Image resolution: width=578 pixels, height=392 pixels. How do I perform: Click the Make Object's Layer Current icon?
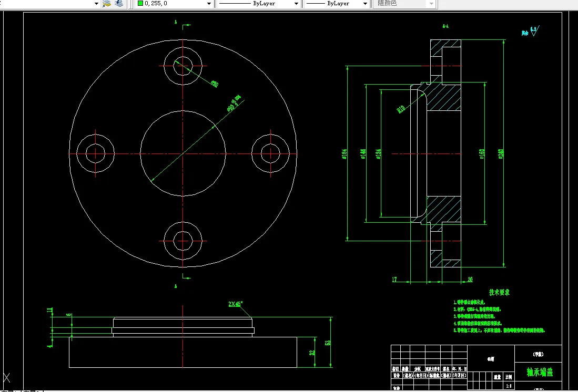[x=107, y=3]
